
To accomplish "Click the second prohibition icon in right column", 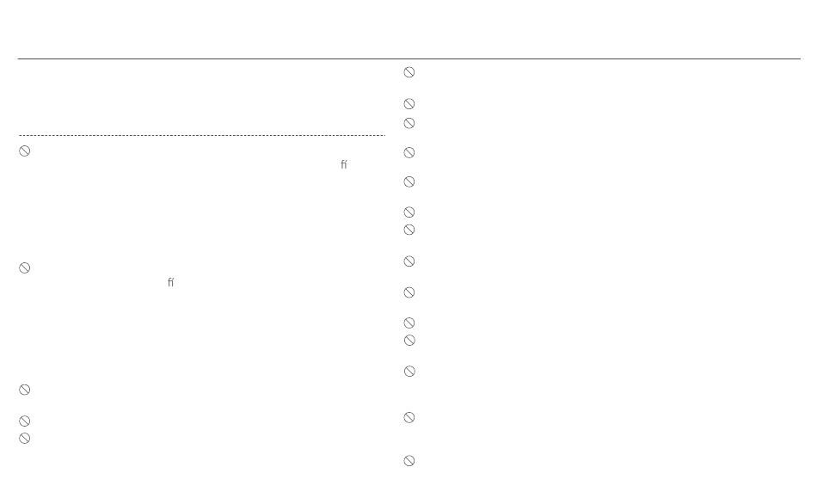I will click(x=409, y=104).
